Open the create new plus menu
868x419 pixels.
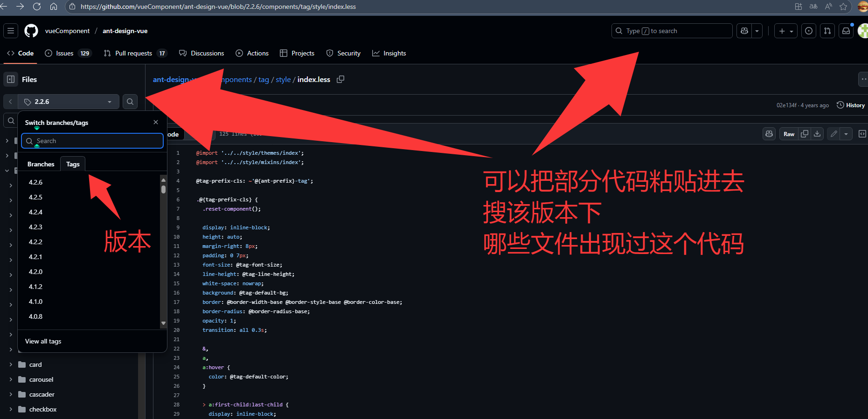pos(786,31)
